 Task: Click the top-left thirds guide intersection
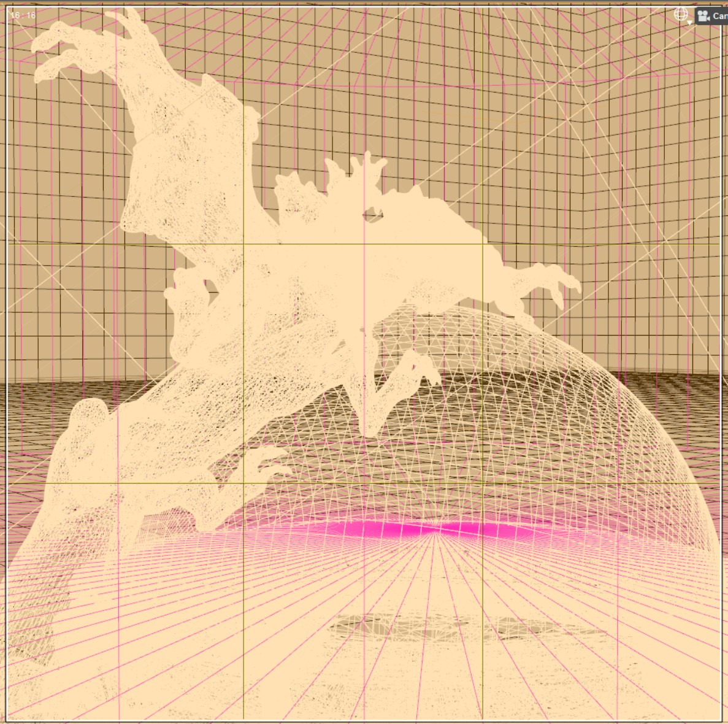click(243, 244)
